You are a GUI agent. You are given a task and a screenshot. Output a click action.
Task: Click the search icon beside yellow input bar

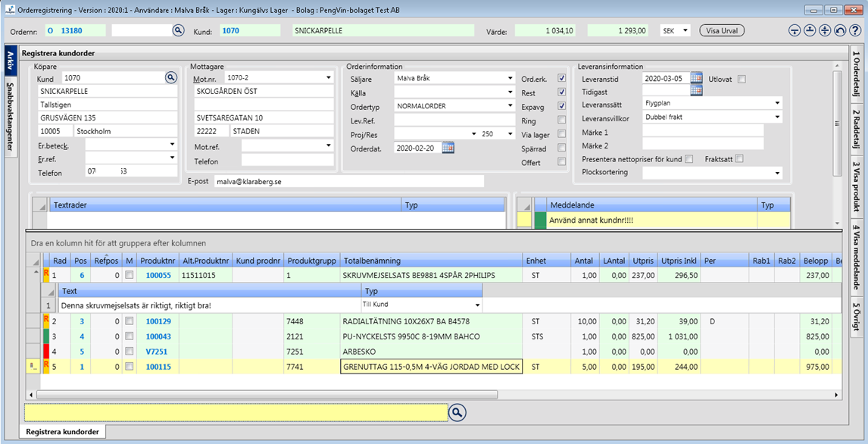coord(457,412)
